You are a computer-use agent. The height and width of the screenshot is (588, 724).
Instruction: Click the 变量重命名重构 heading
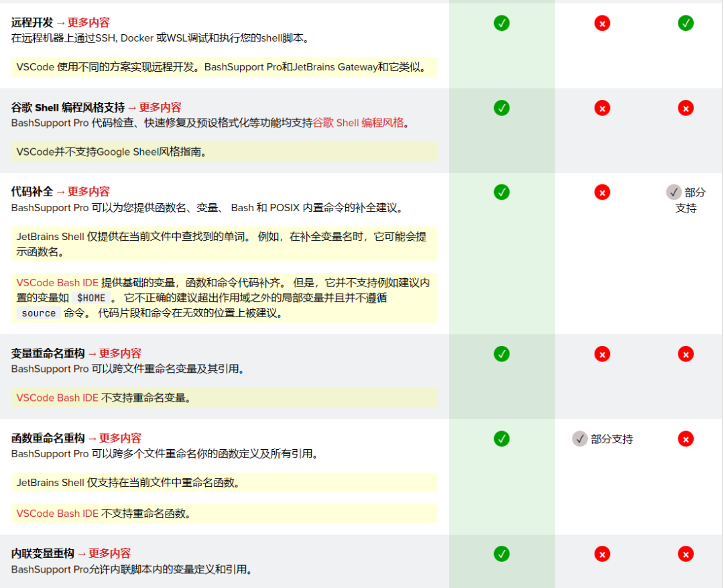(48, 353)
